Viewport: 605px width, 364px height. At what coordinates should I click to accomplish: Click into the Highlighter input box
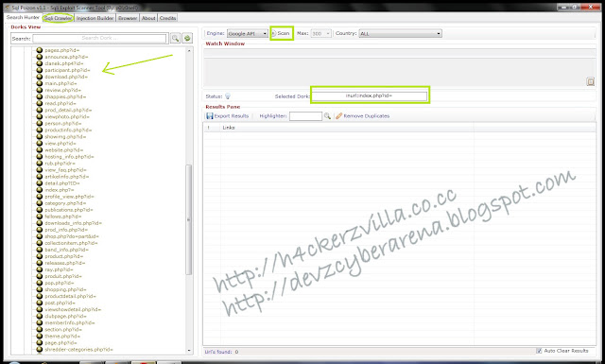pos(305,115)
